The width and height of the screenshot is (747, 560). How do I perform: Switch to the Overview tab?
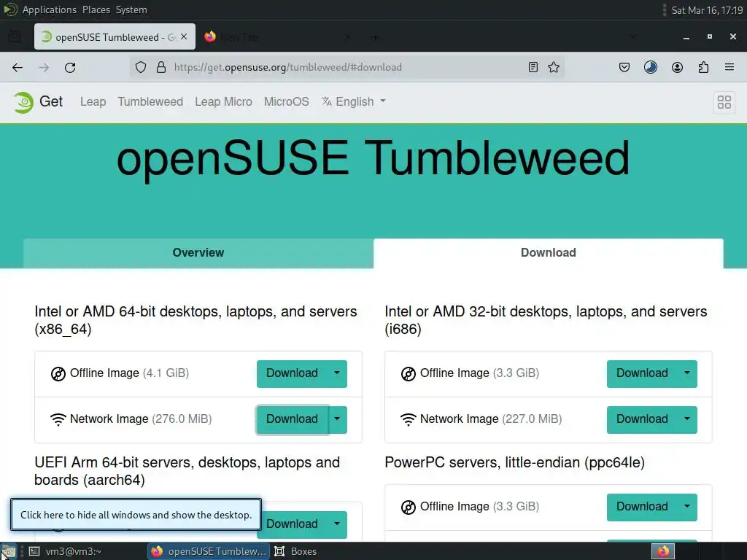198,253
